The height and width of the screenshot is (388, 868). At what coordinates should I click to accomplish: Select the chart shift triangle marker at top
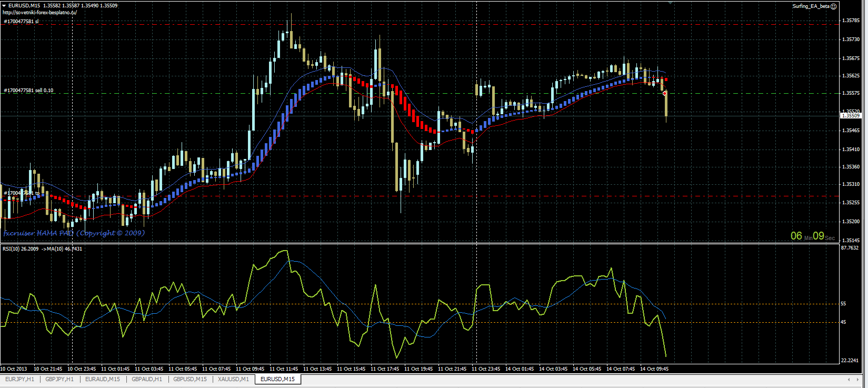coord(670,3)
